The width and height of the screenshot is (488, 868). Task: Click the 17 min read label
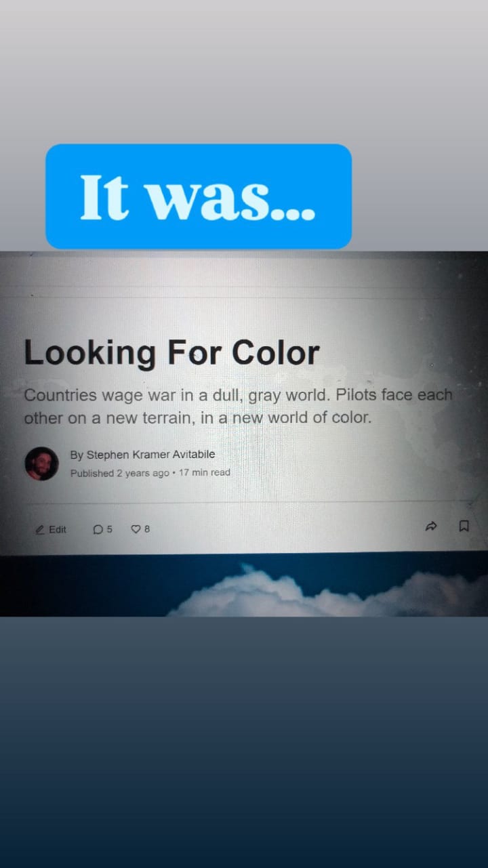coord(205,472)
